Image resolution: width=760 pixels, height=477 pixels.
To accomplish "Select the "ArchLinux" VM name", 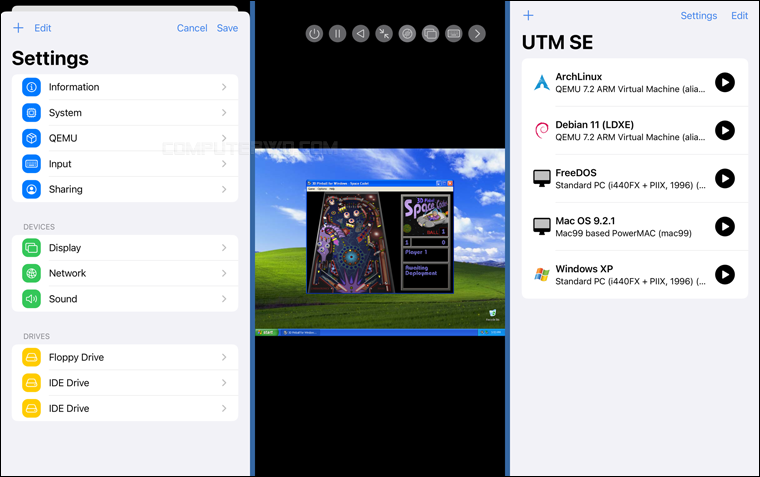I will point(578,77).
